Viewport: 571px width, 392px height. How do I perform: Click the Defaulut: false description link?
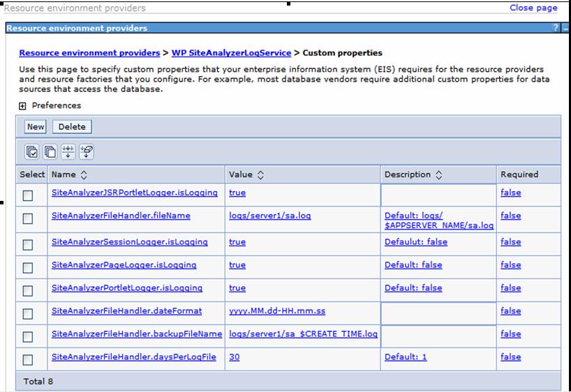click(416, 241)
